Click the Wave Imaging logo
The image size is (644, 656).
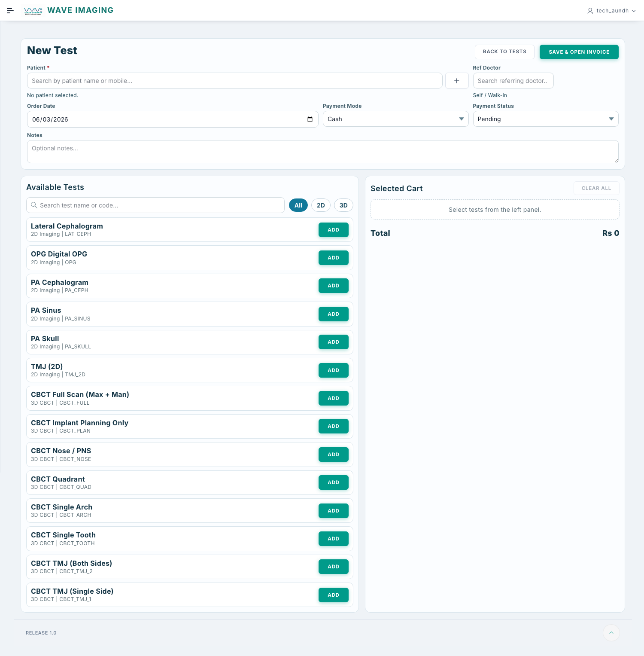pyautogui.click(x=33, y=11)
